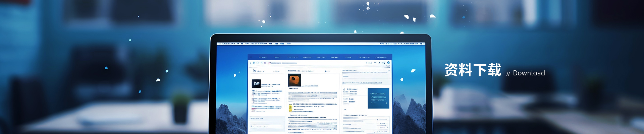
Task: Click the address field in the toolbar row
Action: point(283,63)
